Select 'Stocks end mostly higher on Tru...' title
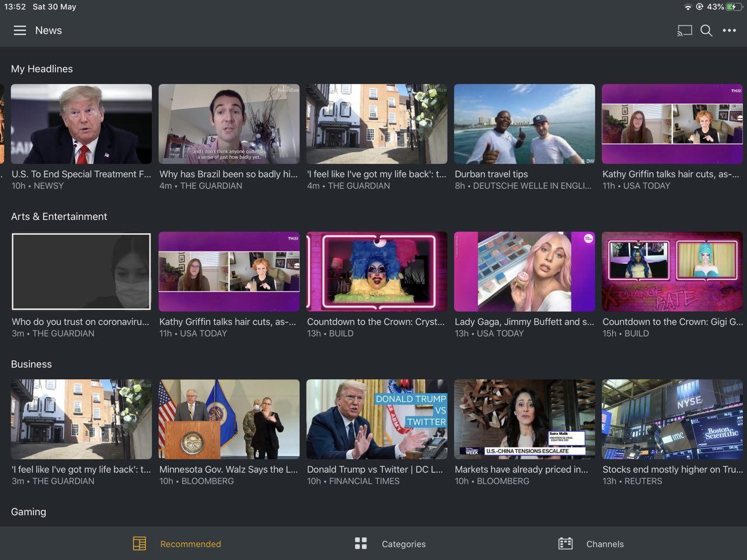The height and width of the screenshot is (560, 747). pos(673,469)
